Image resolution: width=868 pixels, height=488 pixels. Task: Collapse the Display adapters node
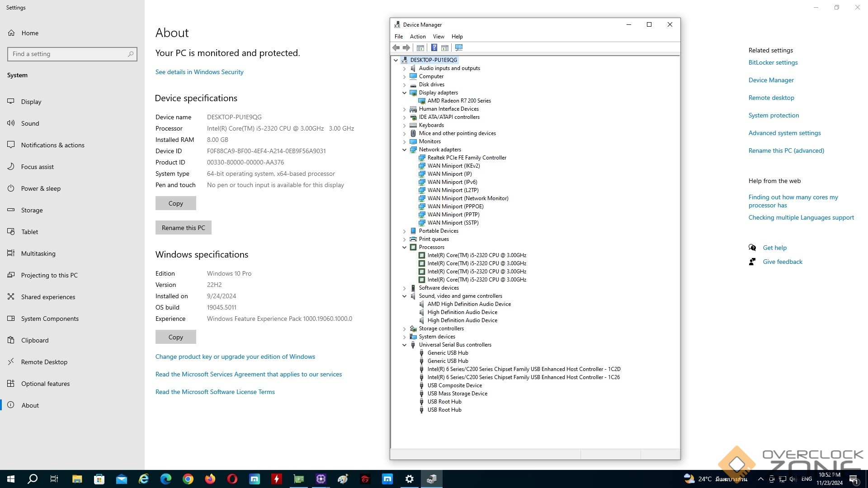coord(405,93)
